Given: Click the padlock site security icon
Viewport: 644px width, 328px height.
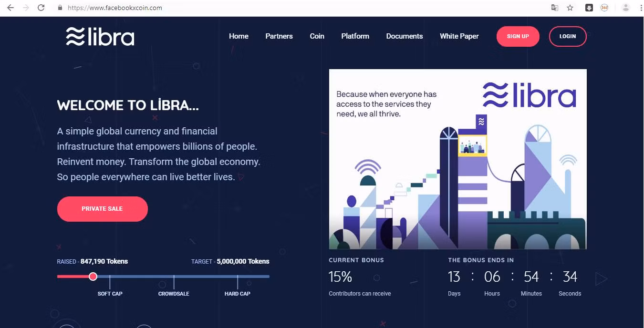Looking at the screenshot, I should click(x=60, y=8).
